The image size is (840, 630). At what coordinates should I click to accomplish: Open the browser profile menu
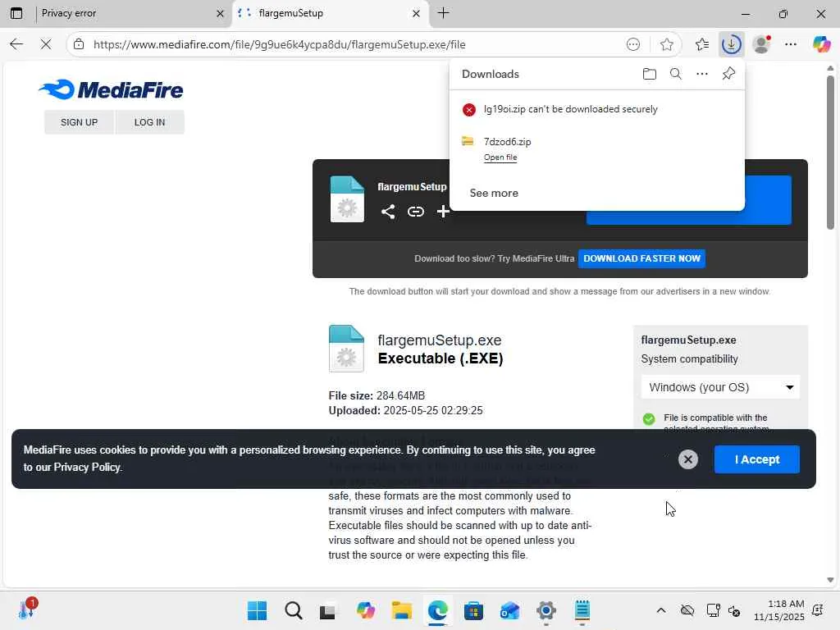pos(761,44)
